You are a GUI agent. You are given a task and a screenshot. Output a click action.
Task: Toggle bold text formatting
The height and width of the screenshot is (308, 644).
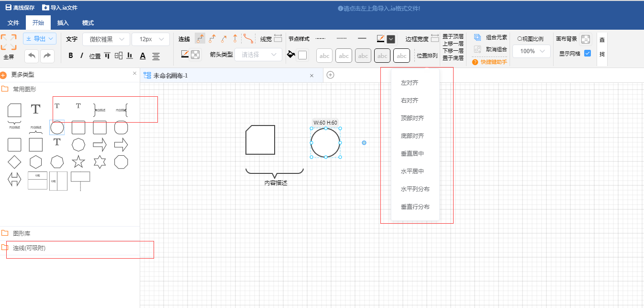coord(70,56)
